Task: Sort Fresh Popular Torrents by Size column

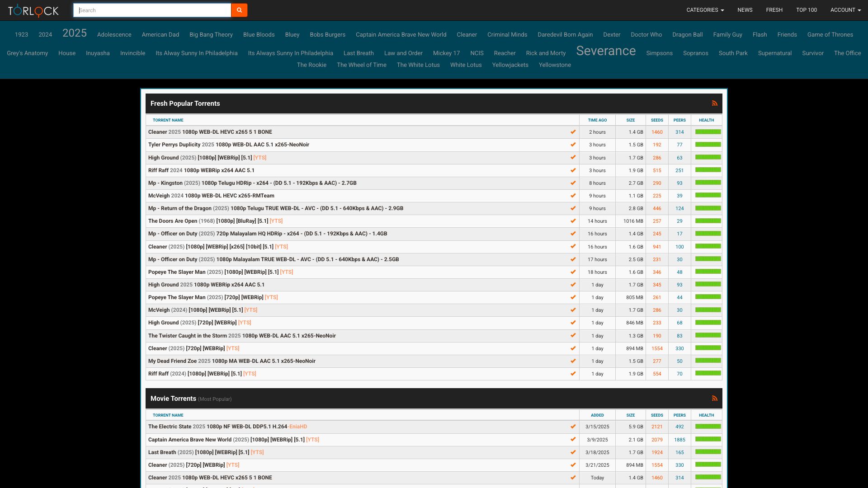Action: 630,120
